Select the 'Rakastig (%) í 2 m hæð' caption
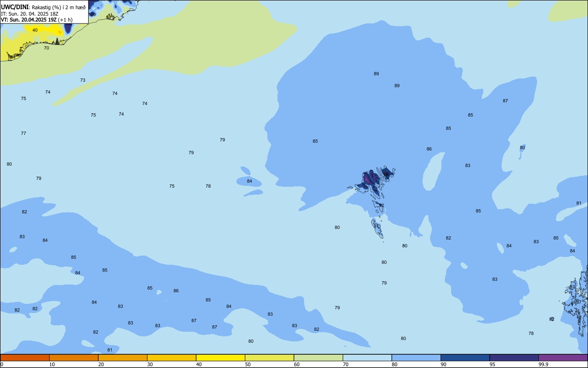588x368 pixels. tap(59, 7)
